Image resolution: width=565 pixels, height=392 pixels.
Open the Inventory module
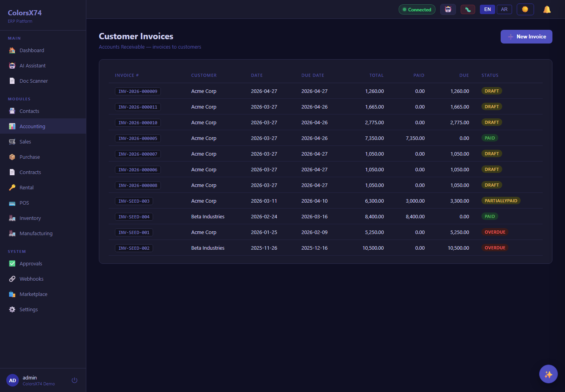click(x=43, y=218)
